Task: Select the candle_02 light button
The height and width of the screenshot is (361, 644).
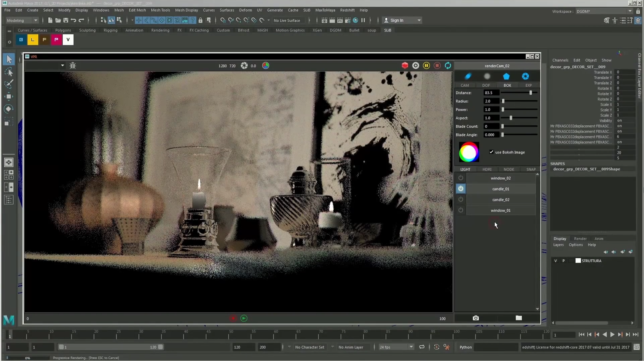Action: point(501,200)
